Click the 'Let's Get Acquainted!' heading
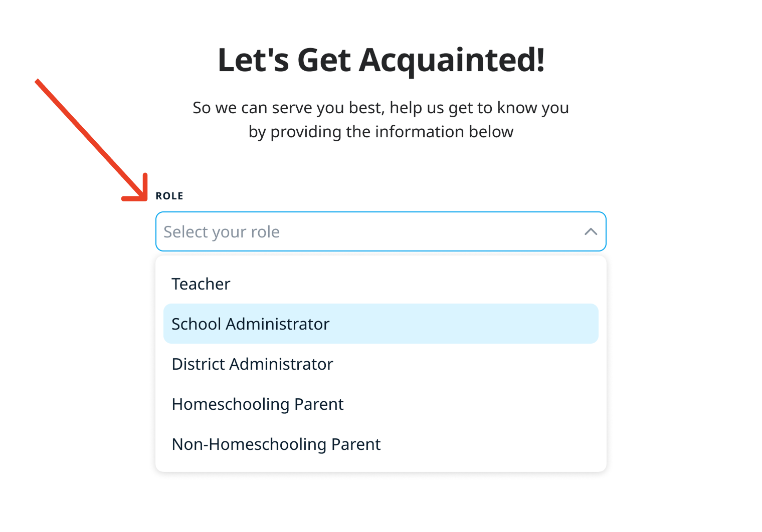Viewport: 762px width, 532px height. tap(381, 60)
